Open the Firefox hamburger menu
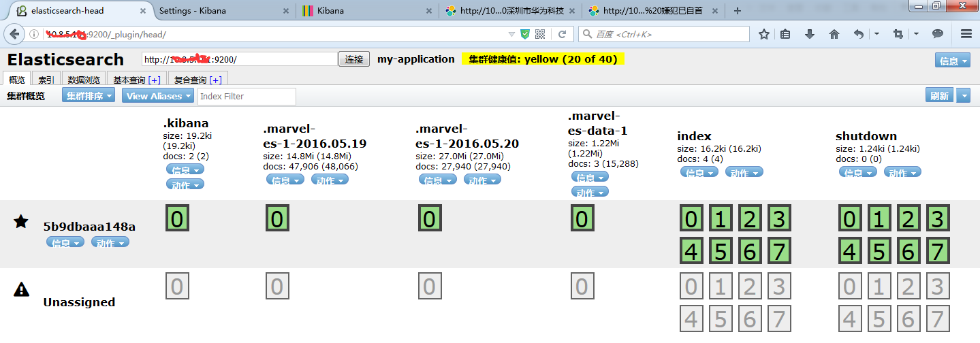Viewport: 980px width, 343px height. pos(966,34)
